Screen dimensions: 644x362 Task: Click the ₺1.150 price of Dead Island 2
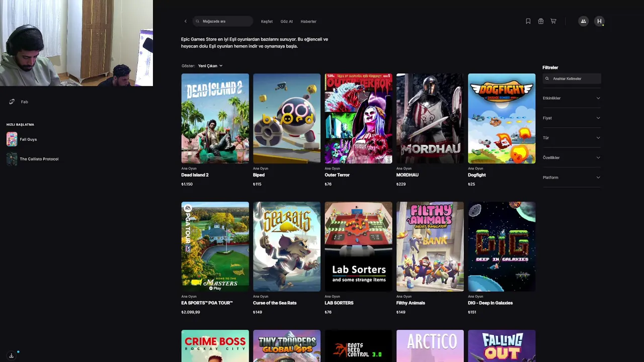coord(187,184)
